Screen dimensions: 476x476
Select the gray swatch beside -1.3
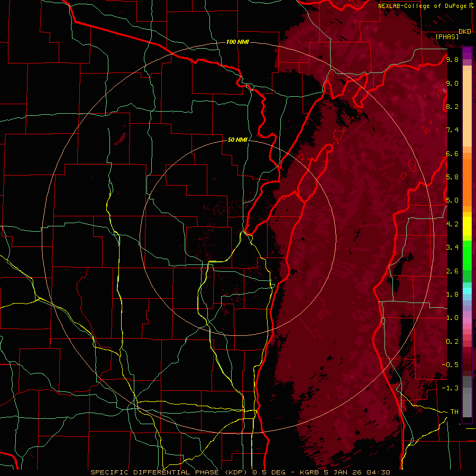point(467,391)
